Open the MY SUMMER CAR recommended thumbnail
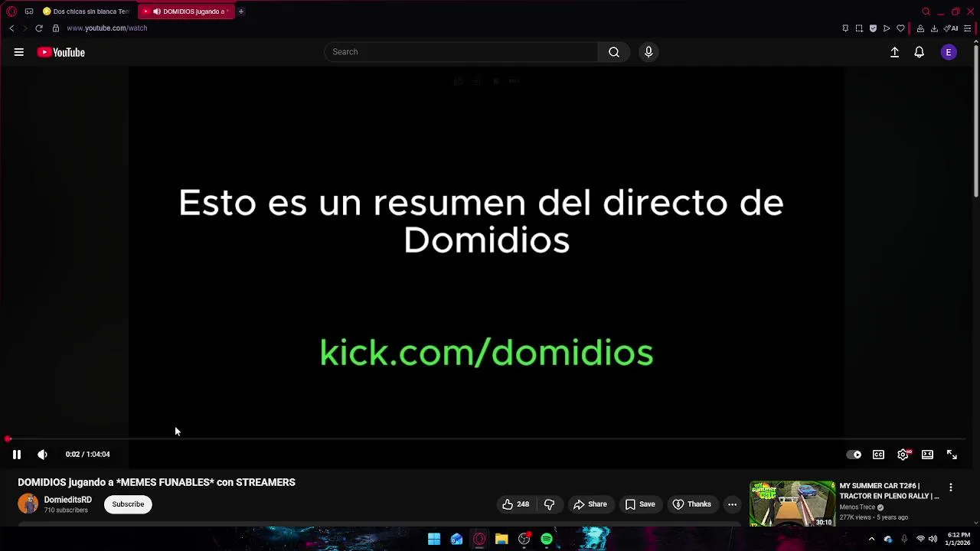This screenshot has width=980, height=551. coord(792,504)
